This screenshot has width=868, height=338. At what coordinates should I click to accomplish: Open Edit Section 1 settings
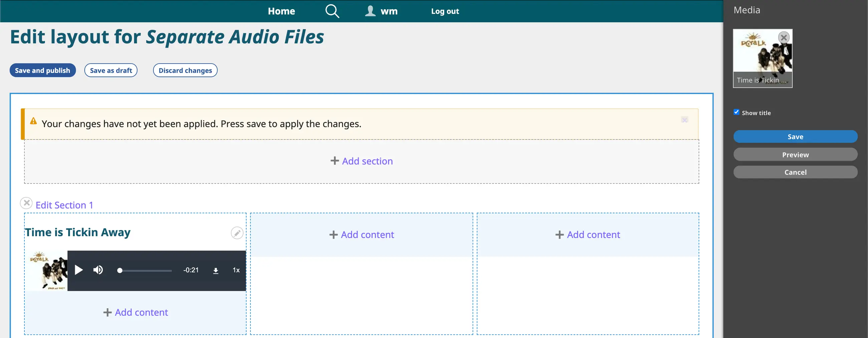(64, 205)
